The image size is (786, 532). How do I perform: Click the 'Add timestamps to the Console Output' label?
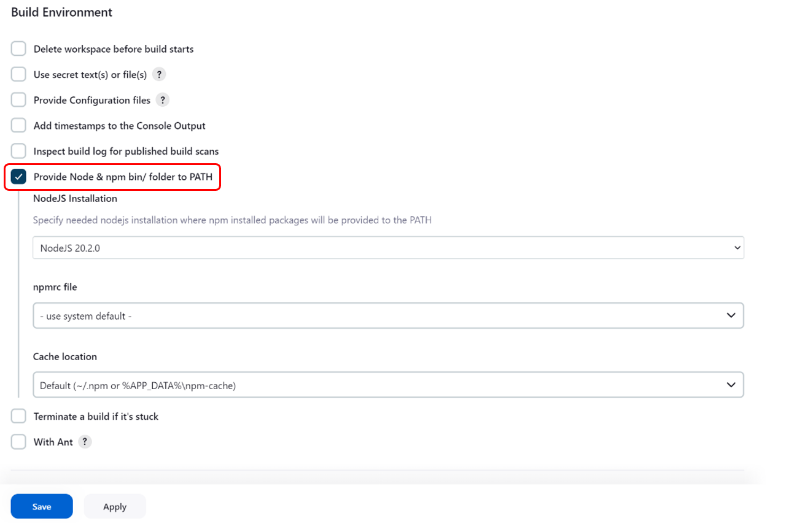point(120,126)
